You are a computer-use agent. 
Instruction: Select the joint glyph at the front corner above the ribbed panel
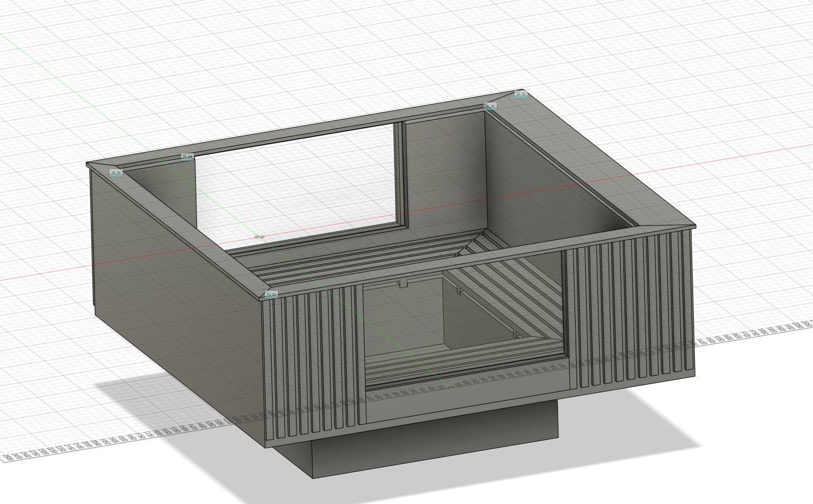coord(271,294)
